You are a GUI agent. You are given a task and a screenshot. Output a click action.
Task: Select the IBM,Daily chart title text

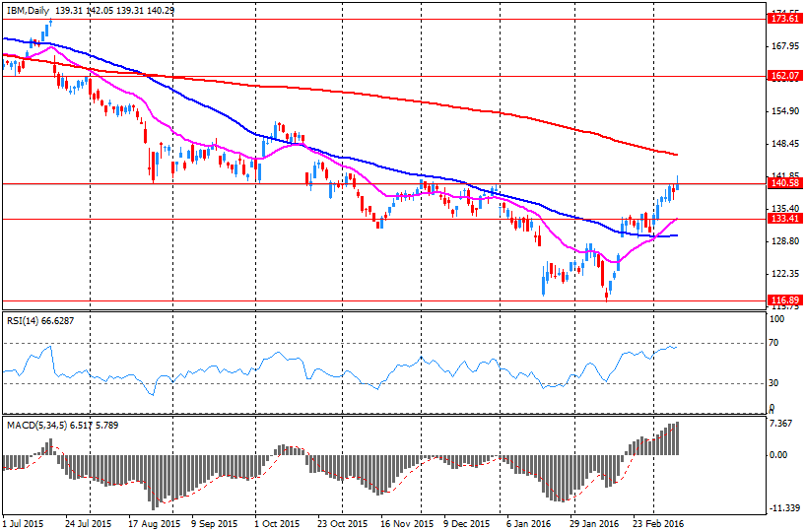[29, 10]
